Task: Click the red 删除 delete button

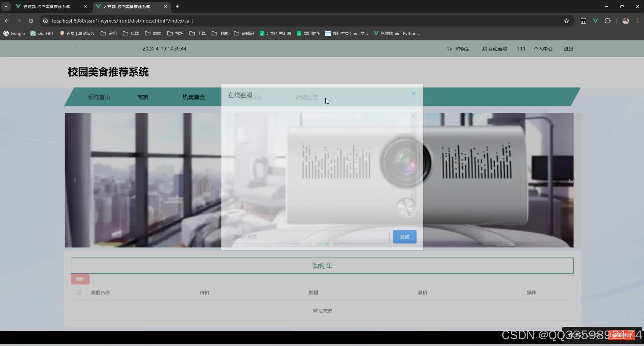Action: (80, 279)
